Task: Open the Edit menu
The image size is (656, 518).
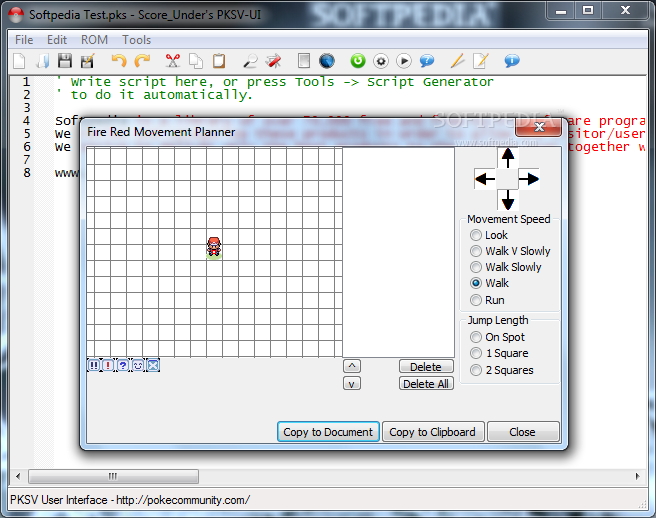Action: point(56,40)
